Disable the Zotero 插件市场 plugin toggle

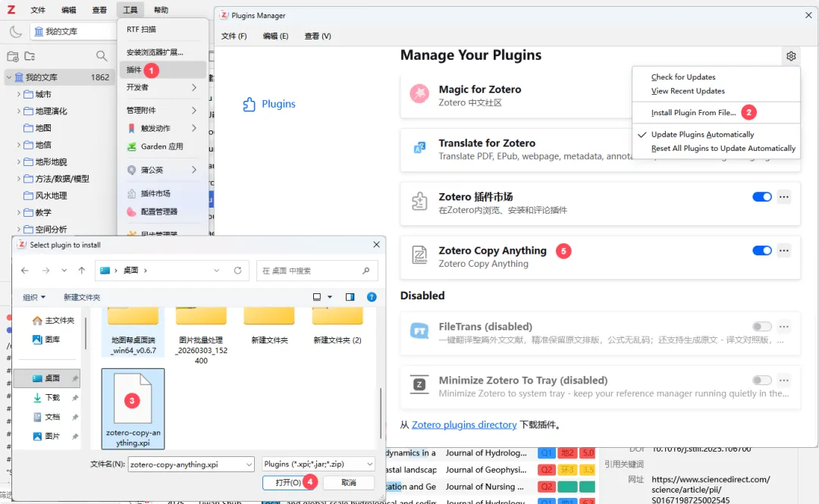point(761,197)
